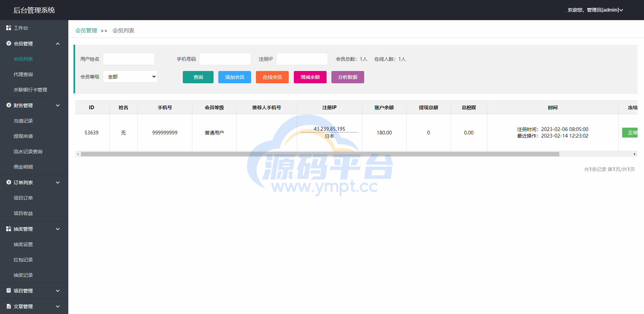
Task: Select 会员列表 in the sidebar
Action: 34,59
